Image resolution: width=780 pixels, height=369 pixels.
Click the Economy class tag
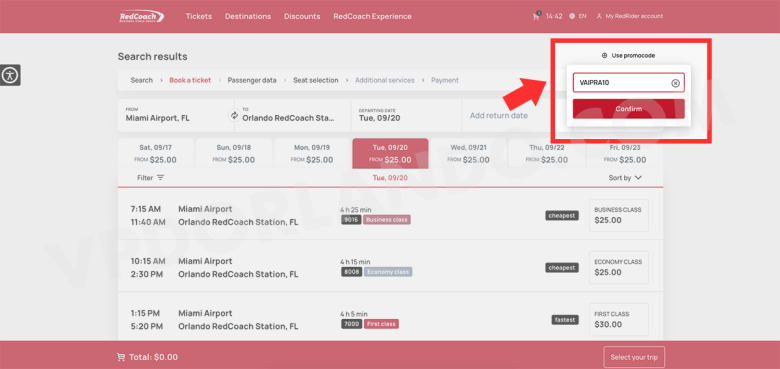(x=388, y=272)
